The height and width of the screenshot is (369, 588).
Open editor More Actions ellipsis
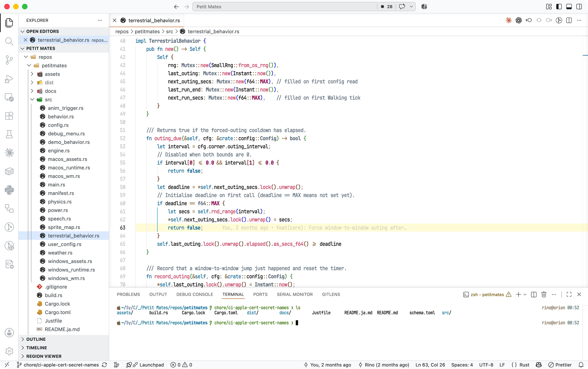click(x=579, y=20)
